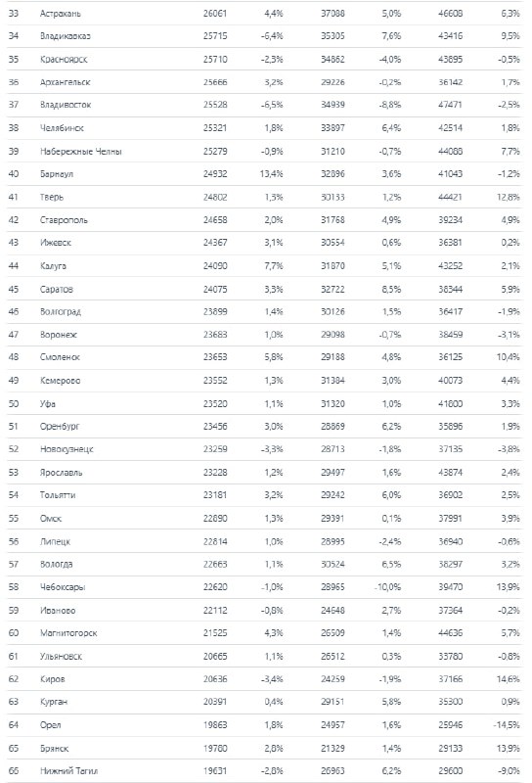Click rank number 48 for Смоленск
Image resolution: width=532 pixels, height=783 pixels.
[14, 357]
